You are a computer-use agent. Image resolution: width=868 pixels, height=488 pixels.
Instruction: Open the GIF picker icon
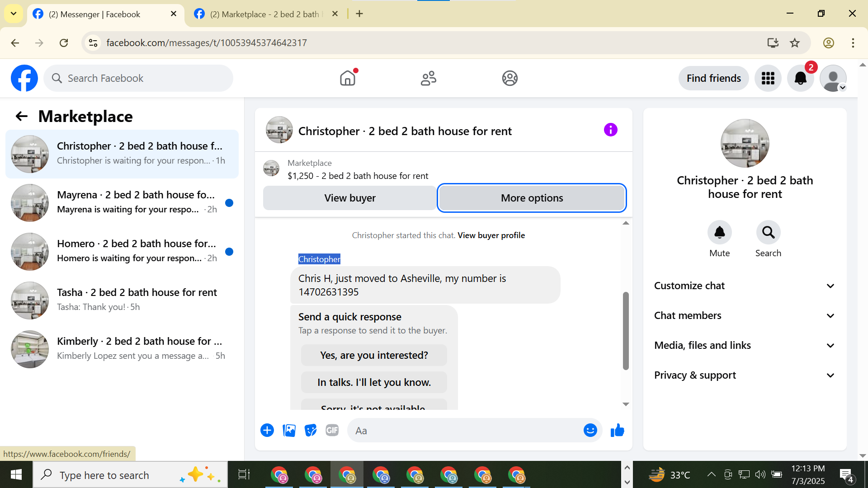click(x=332, y=431)
